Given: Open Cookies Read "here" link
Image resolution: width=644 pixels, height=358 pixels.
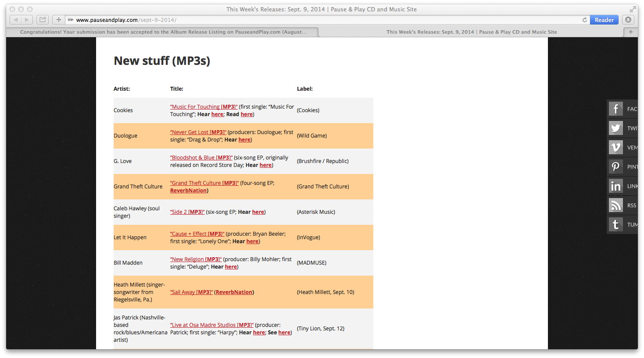Looking at the screenshot, I should tap(247, 114).
